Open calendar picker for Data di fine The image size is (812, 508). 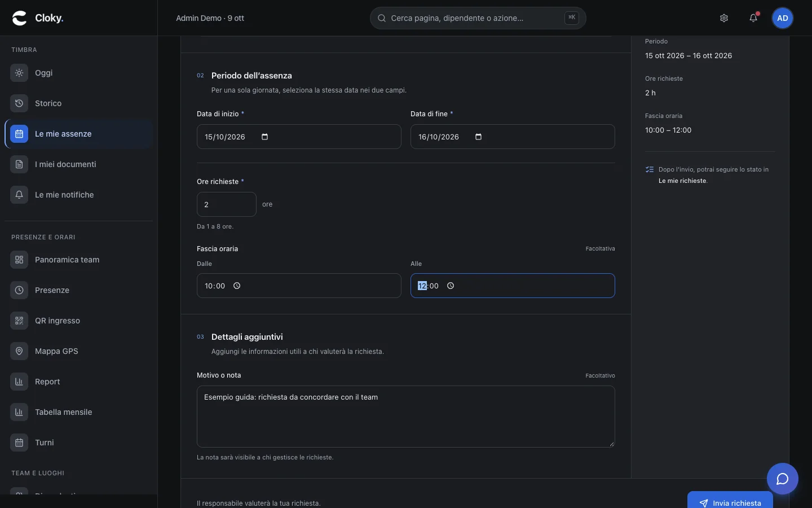tap(479, 137)
